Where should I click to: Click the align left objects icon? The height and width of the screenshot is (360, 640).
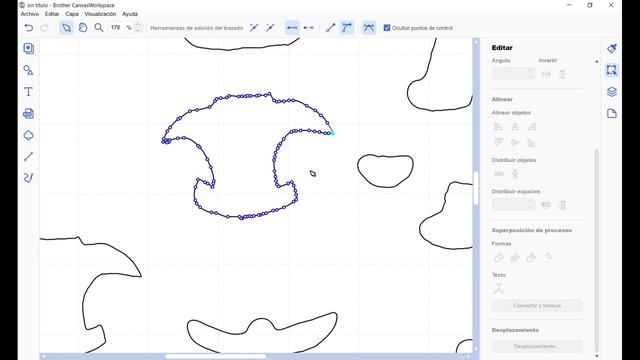498,127
